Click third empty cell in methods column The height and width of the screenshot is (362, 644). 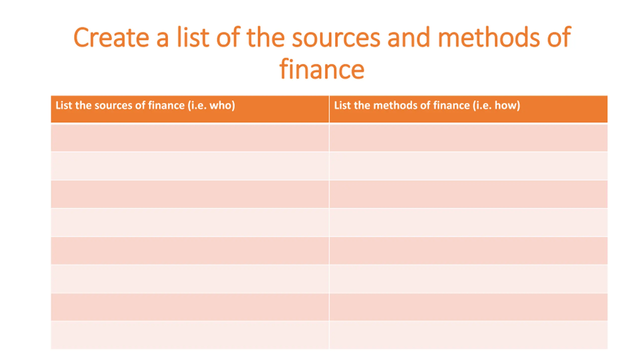(468, 194)
